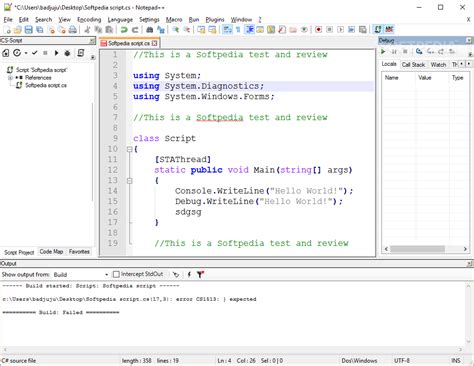The width and height of the screenshot is (474, 366).
Task: Click the ABC spell-check toolbar icon
Action: (389, 30)
